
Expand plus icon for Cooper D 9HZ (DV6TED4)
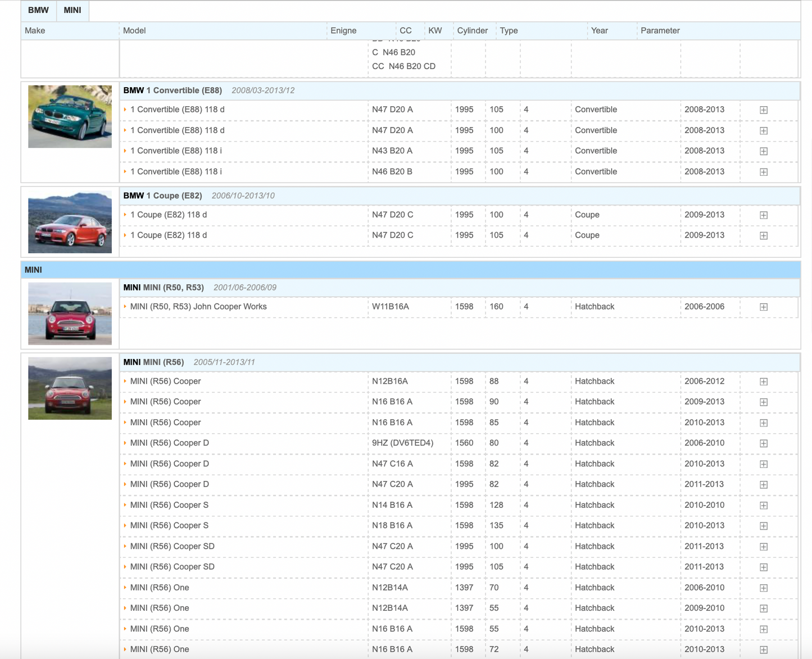[764, 444]
